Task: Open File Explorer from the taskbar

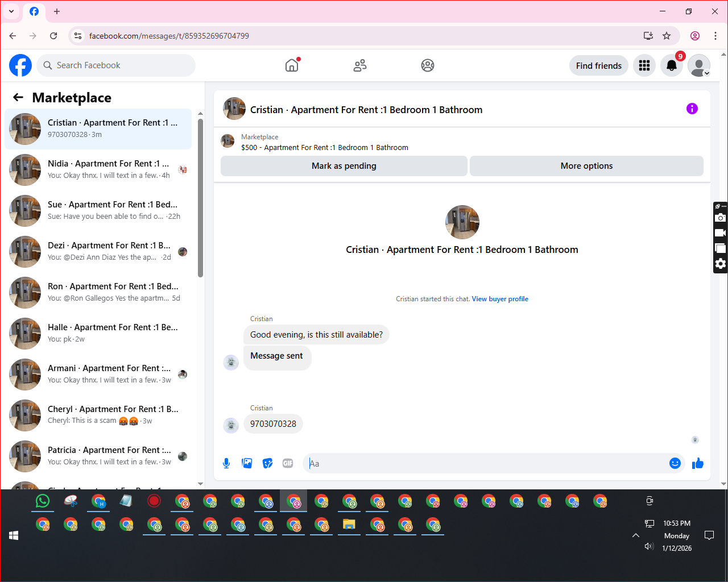Action: tap(349, 524)
